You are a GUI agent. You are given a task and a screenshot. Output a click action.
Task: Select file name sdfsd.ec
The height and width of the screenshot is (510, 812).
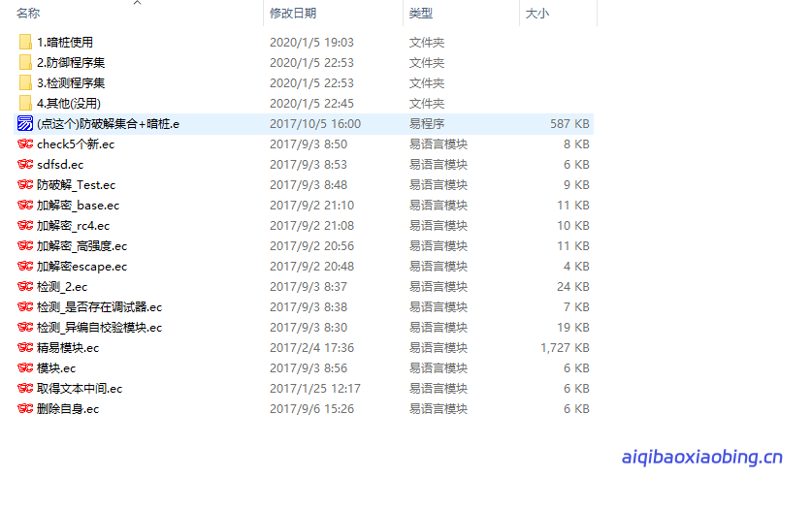[x=60, y=165]
